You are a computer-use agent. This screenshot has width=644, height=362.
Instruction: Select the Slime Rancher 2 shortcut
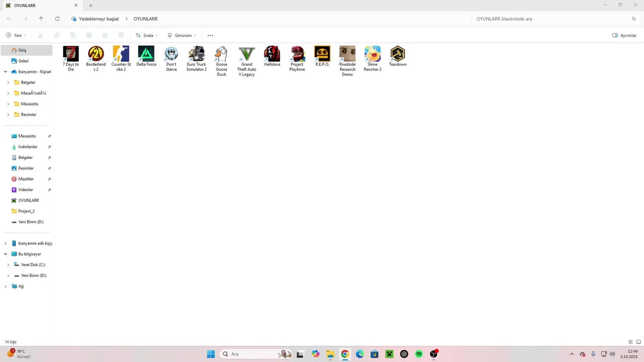coord(372,59)
